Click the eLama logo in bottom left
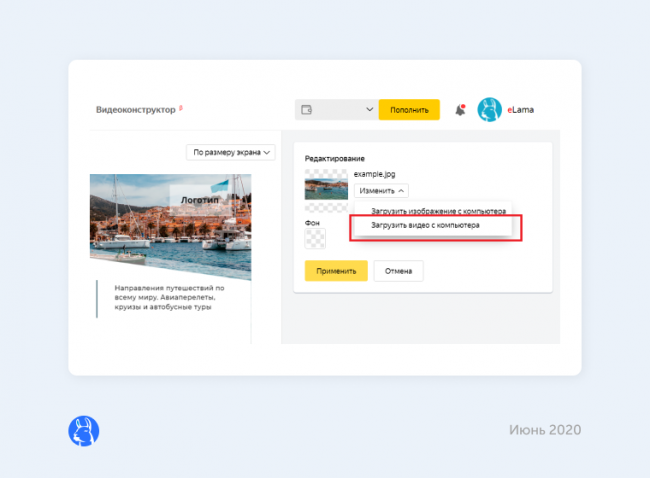Viewport: 650px width, 478px height. point(84,431)
